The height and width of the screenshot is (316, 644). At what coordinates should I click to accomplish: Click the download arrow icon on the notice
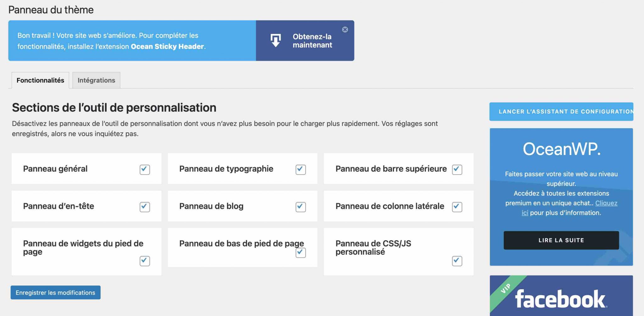coord(275,40)
